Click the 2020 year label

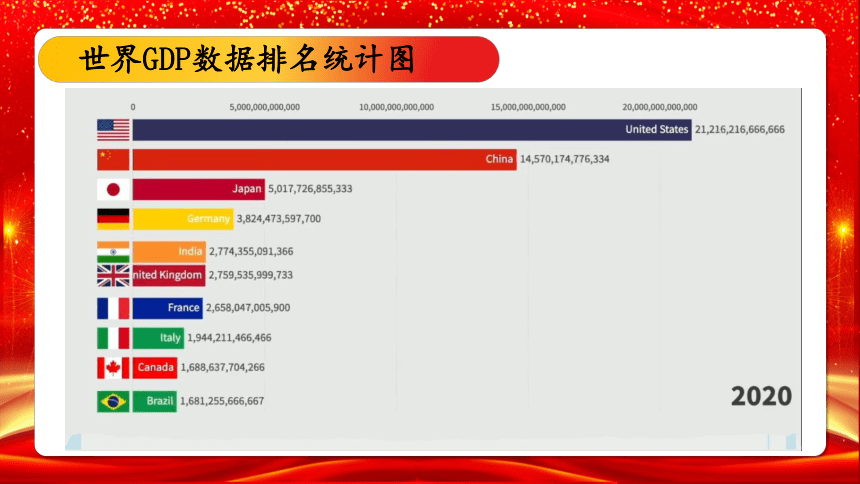pos(761,396)
